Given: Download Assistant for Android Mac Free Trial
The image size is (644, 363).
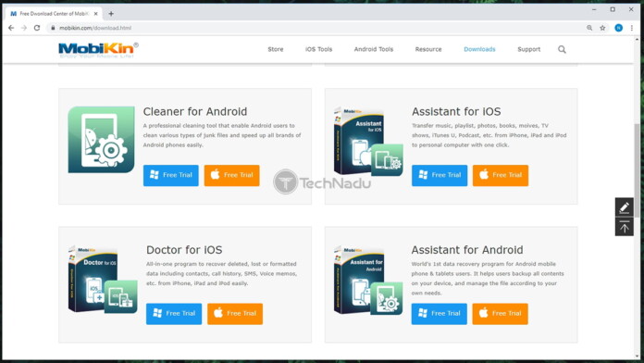Looking at the screenshot, I should pos(500,314).
